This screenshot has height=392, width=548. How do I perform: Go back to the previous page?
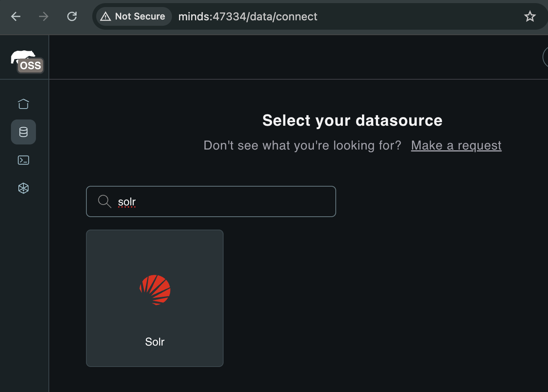pyautogui.click(x=16, y=16)
